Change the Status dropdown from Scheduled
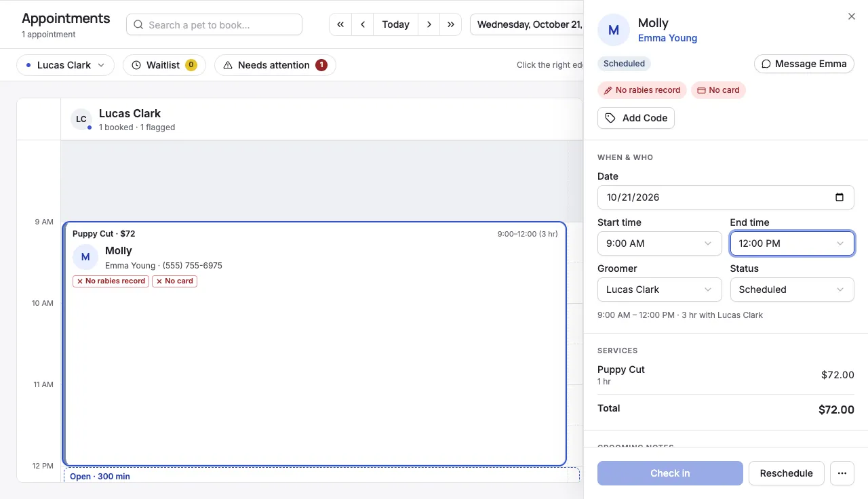Screen dimensions: 868x499 coord(792,290)
